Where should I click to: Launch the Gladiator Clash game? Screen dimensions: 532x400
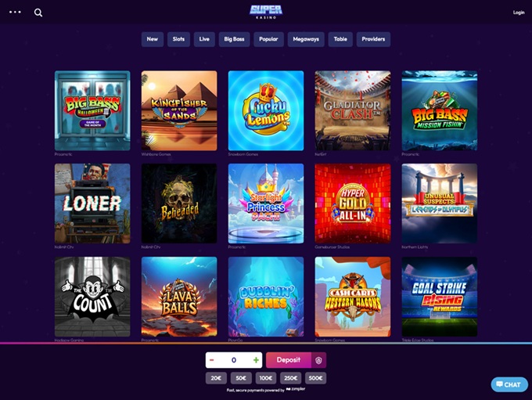coord(353,110)
